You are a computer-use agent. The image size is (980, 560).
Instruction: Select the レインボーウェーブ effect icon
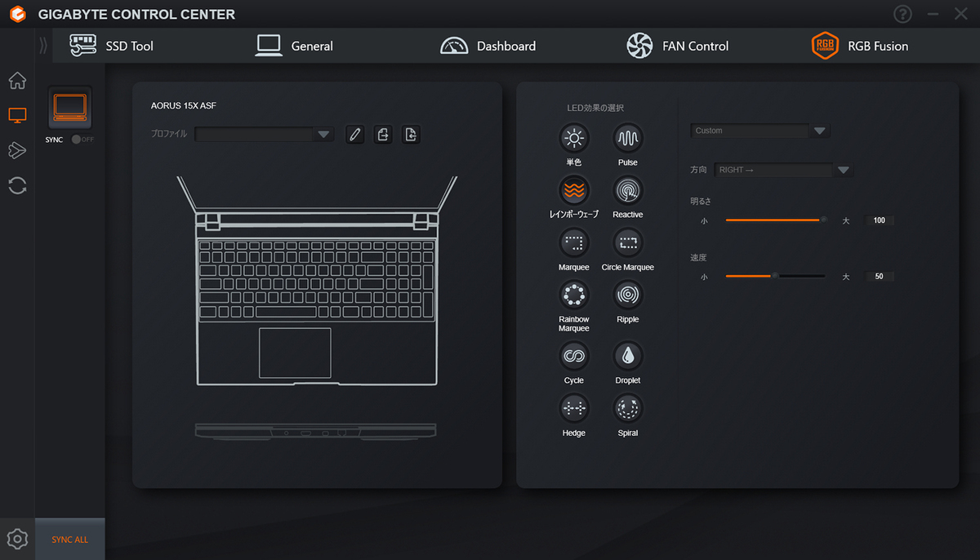[x=574, y=190]
